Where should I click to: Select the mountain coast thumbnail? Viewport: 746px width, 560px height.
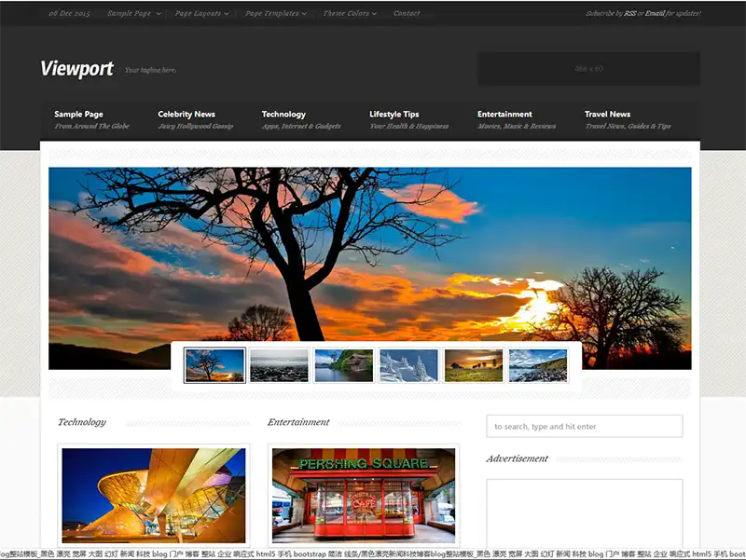pyautogui.click(x=538, y=365)
